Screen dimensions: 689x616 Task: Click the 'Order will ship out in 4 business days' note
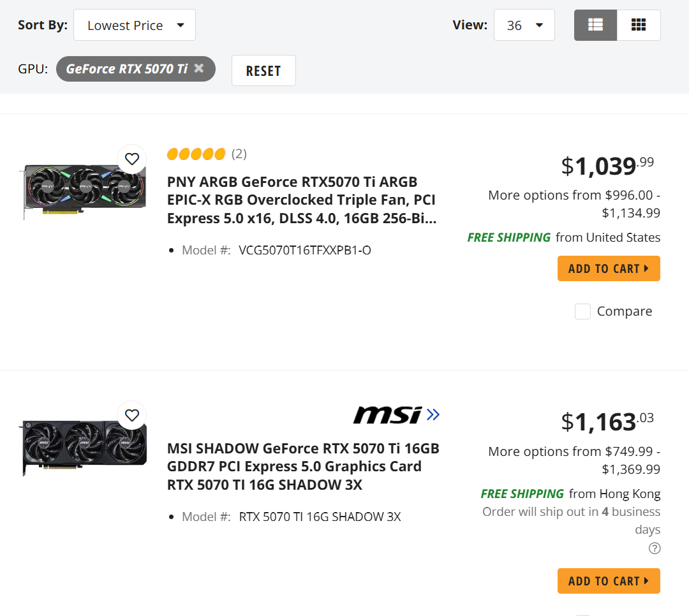coord(571,520)
